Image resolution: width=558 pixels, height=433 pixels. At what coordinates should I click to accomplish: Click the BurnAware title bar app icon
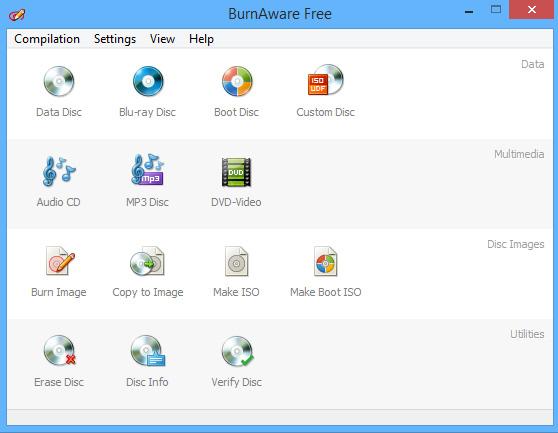point(17,15)
